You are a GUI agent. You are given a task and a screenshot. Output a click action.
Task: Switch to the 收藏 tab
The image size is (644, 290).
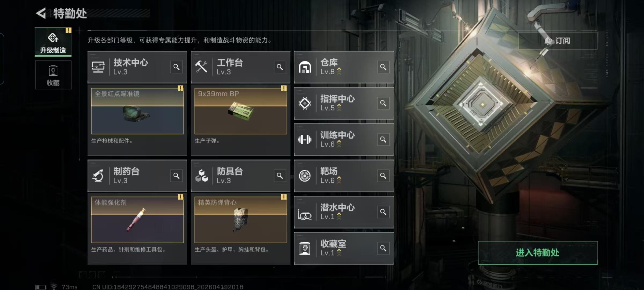pos(53,75)
